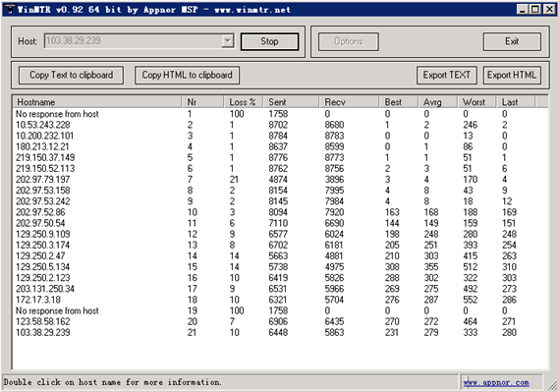This screenshot has height=392, width=559.
Task: Click Recv value 8783 for hop 3
Action: [334, 136]
